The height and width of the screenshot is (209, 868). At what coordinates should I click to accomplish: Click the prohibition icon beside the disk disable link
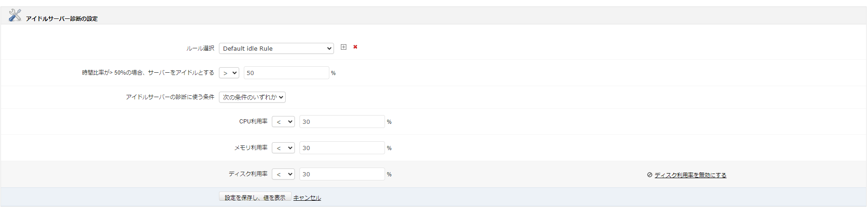pos(650,175)
